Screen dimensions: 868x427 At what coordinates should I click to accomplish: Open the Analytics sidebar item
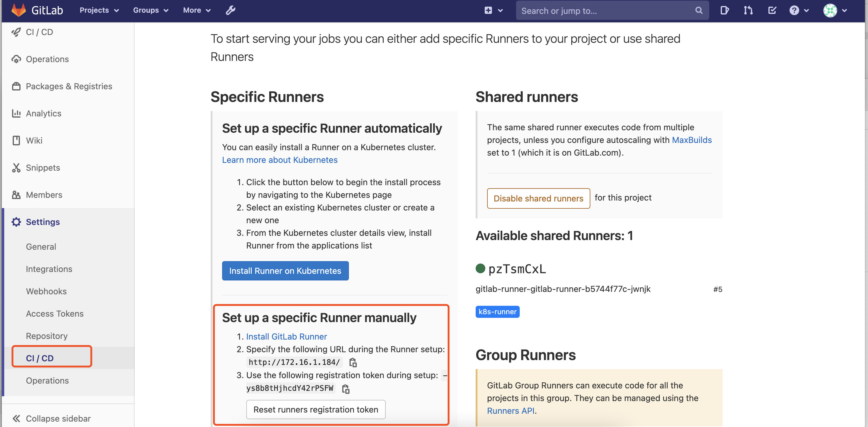pyautogui.click(x=43, y=113)
